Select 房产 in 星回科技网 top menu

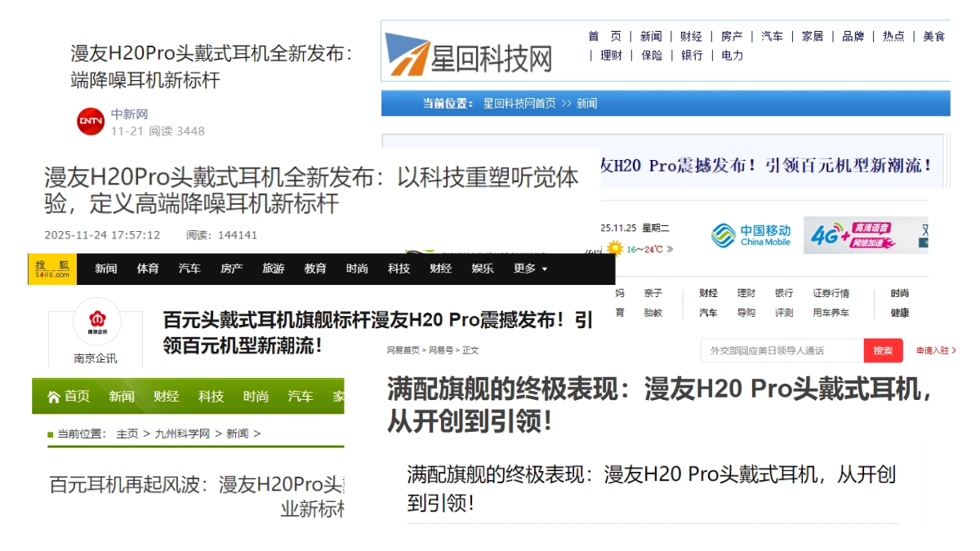coord(732,36)
